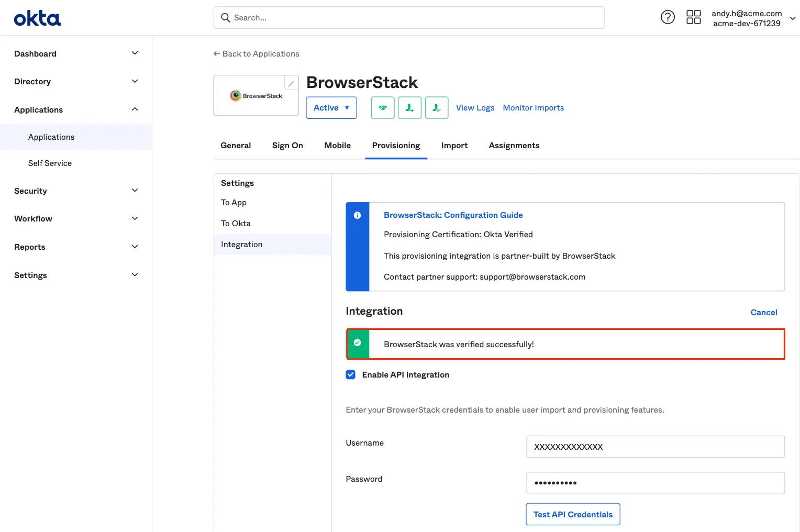Uncheck Enable API integration checkbox

351,375
